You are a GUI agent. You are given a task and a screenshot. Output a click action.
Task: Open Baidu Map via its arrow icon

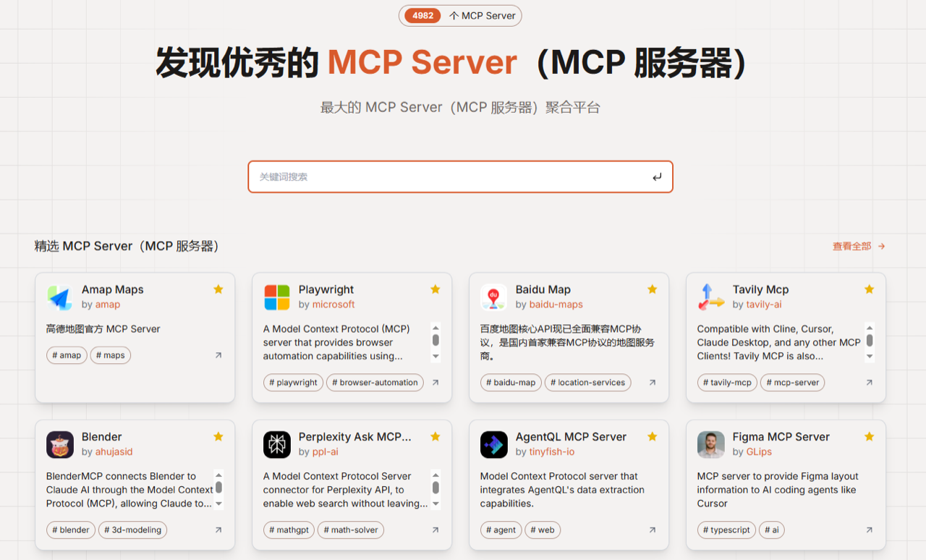pos(653,383)
